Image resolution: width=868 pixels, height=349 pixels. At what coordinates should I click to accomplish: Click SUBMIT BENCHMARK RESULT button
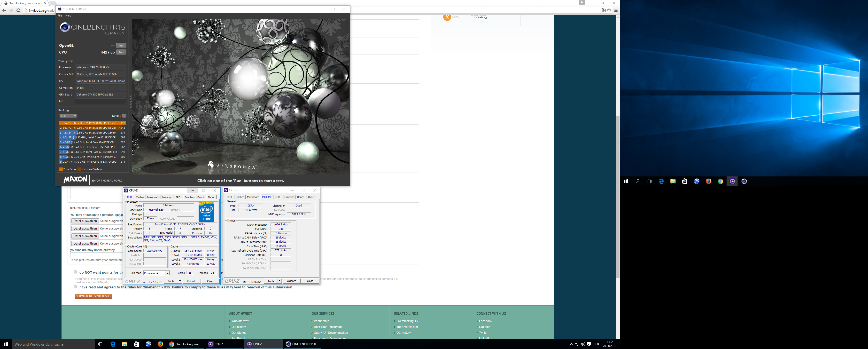pos(93,296)
